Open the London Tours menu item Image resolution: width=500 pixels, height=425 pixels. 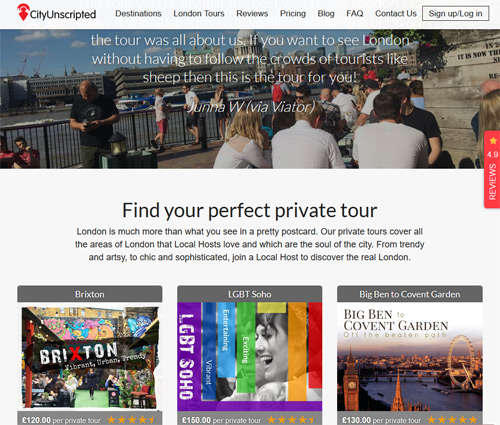point(199,14)
